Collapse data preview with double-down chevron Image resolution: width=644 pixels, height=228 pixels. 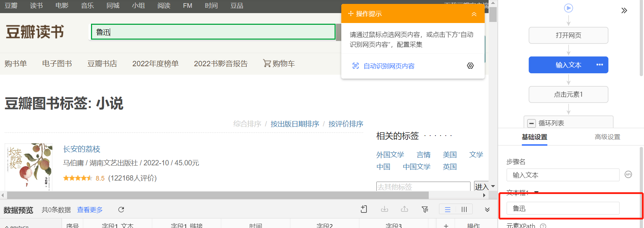click(x=487, y=210)
